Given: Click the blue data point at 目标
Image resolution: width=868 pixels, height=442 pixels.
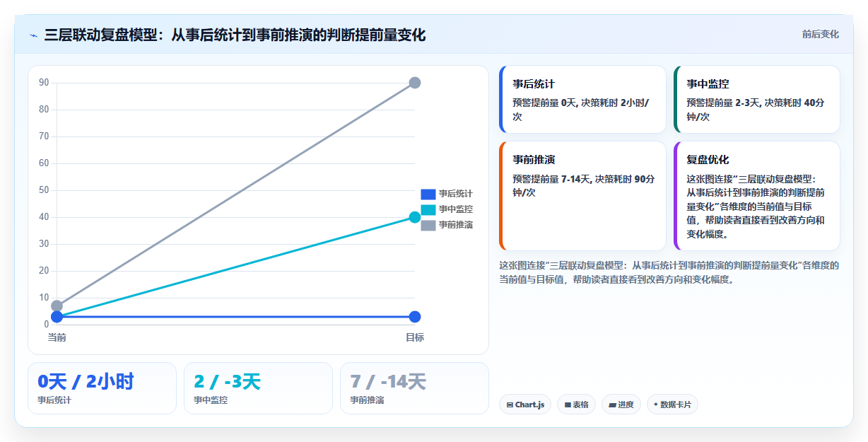Looking at the screenshot, I should pyautogui.click(x=415, y=317).
